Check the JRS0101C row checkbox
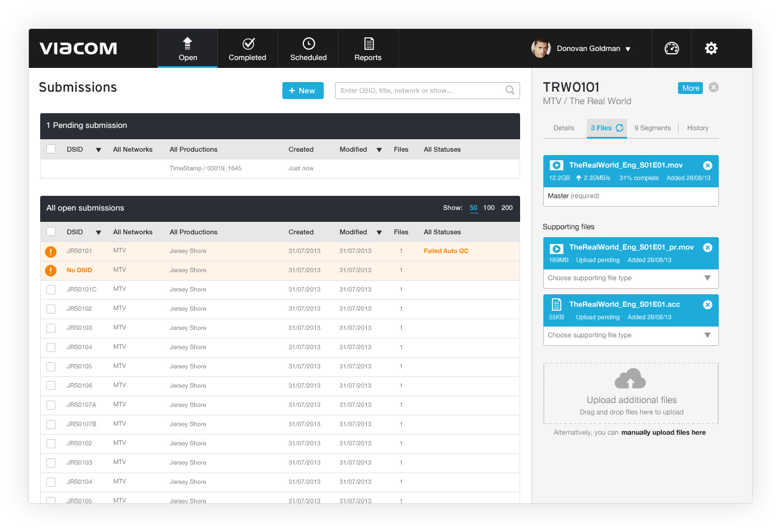The image size is (781, 532). click(x=51, y=290)
